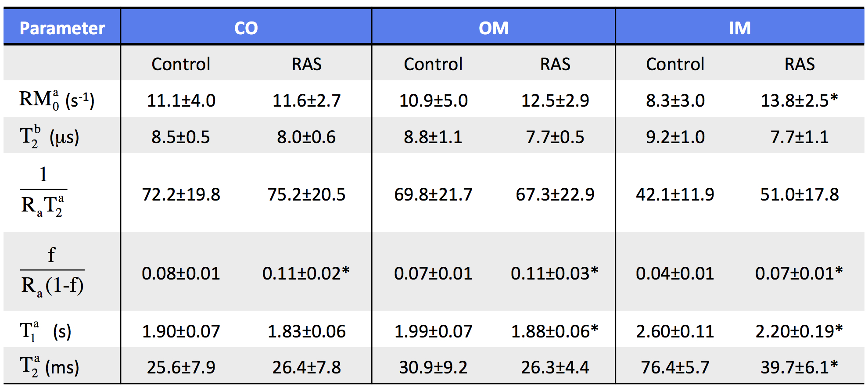Select the 0.11±0.03* cell
The image size is (868, 391).
(x=554, y=273)
